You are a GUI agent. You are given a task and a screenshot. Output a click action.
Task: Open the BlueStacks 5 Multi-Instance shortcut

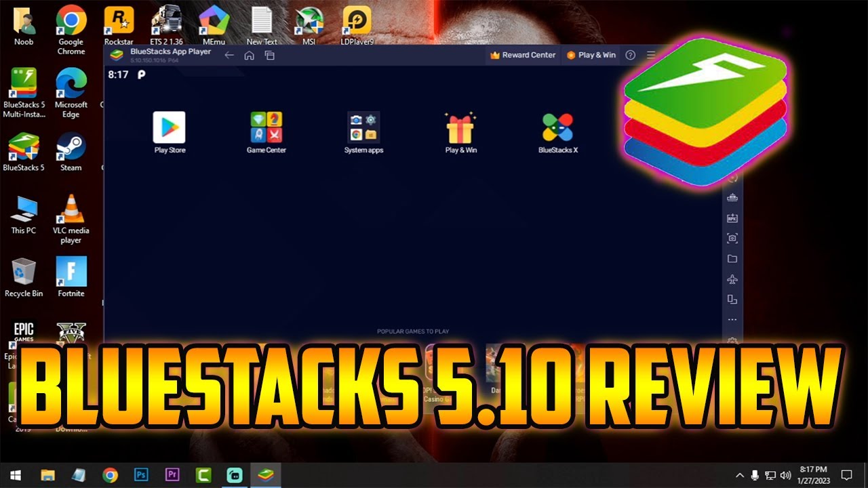(x=24, y=92)
